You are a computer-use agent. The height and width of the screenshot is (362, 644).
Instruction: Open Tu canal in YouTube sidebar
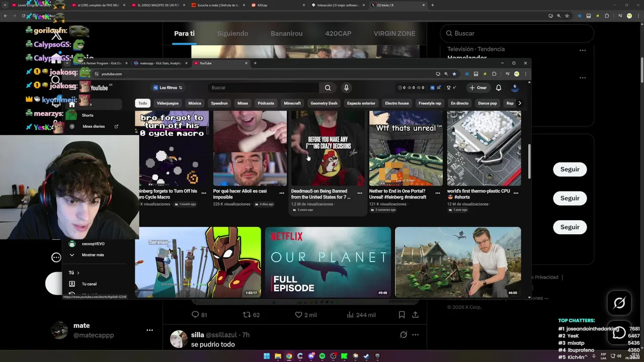[89, 284]
